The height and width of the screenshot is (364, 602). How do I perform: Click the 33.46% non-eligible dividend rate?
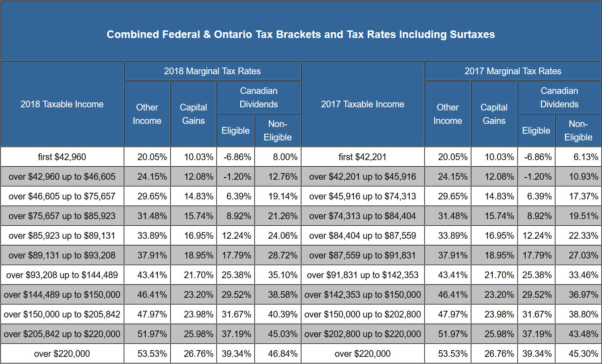tap(578, 275)
